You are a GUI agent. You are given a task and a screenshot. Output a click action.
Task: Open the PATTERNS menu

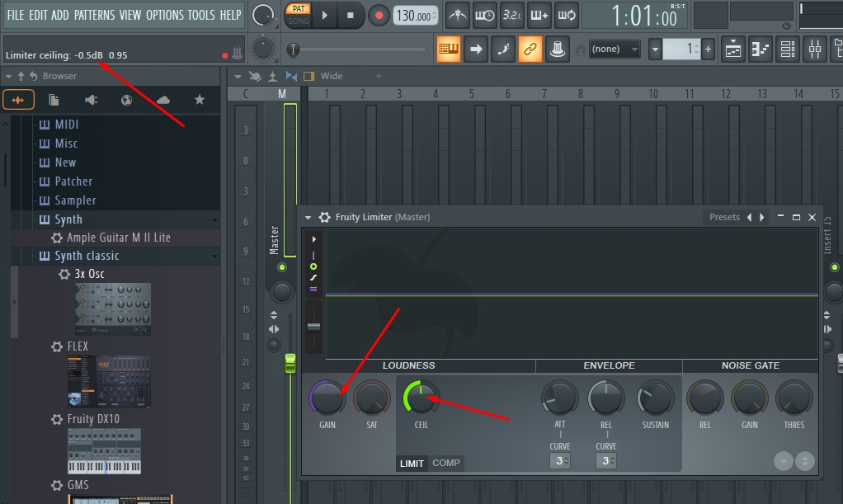click(94, 15)
